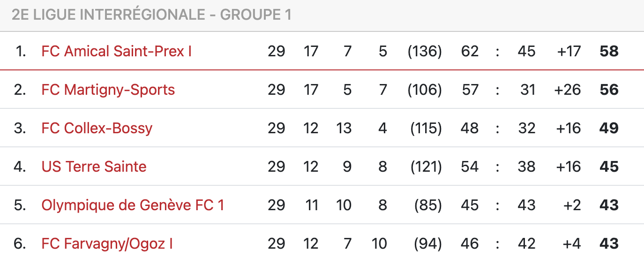Click the +2 goal difference value
Viewport: 644px width, 259px height.
point(572,205)
